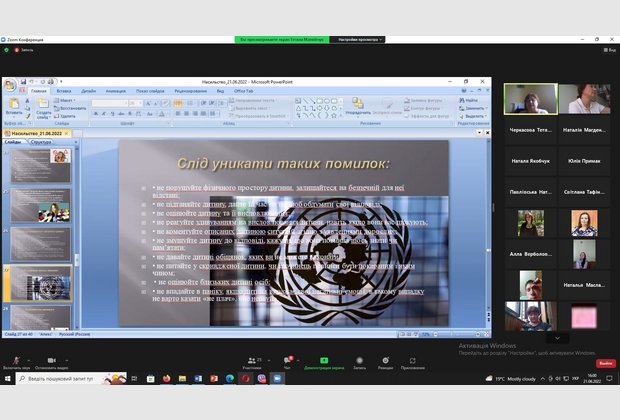Viewport: 620px width, 420px height.
Task: Open chat options arrow
Action: (x=298, y=360)
